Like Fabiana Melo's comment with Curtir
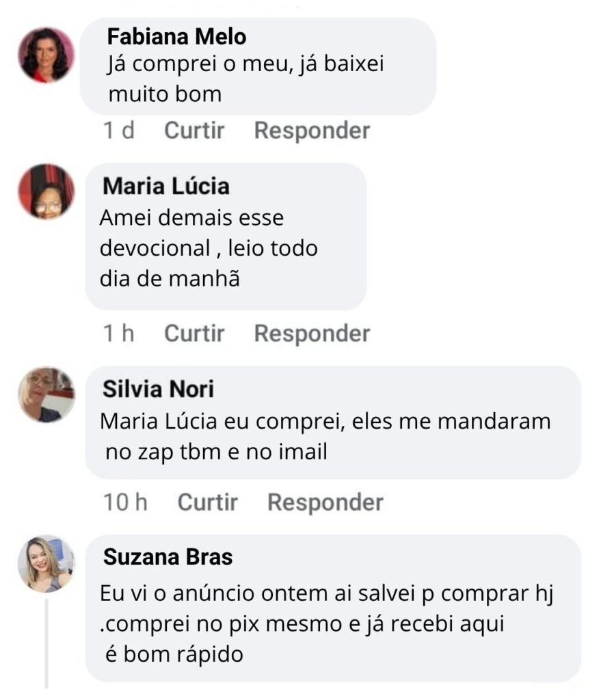Screen dimensions: 599x700 tap(194, 131)
